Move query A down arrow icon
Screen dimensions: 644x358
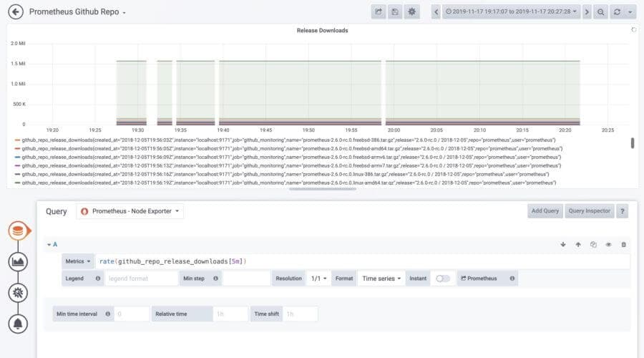[x=563, y=245]
